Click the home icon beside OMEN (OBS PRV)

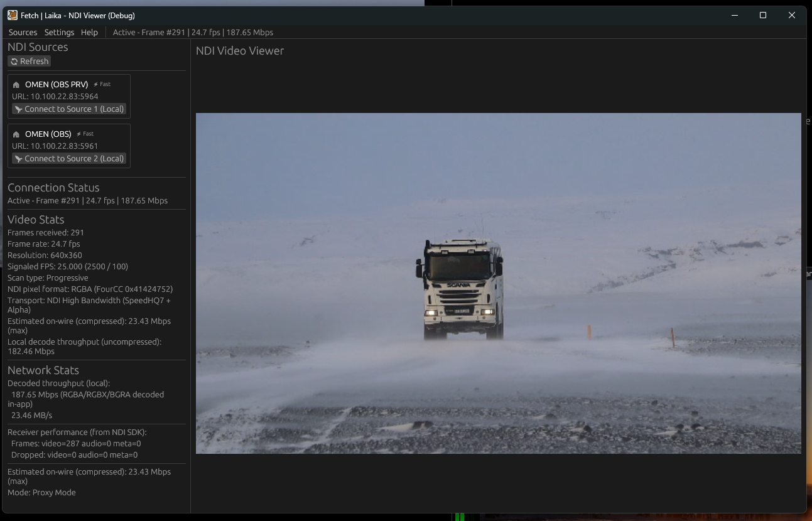[16, 85]
